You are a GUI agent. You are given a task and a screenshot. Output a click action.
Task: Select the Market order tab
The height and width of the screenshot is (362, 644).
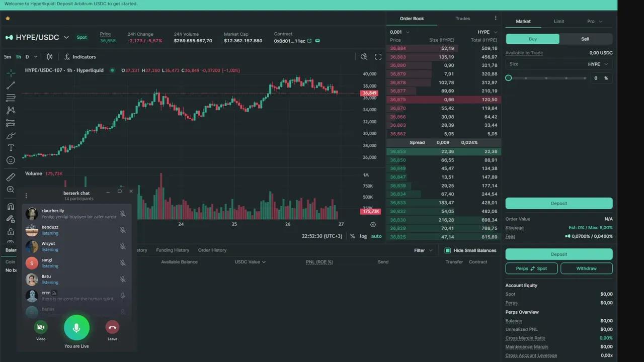pyautogui.click(x=523, y=21)
